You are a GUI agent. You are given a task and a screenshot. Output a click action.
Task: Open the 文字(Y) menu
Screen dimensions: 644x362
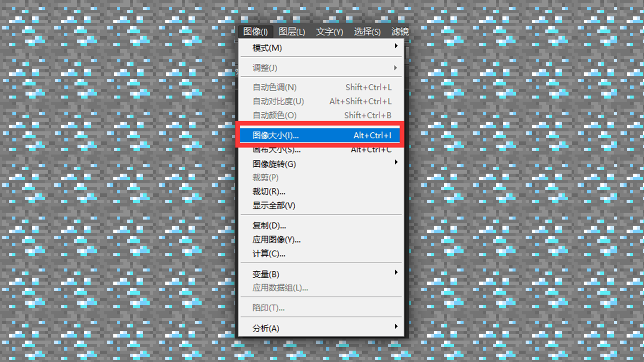coord(329,32)
